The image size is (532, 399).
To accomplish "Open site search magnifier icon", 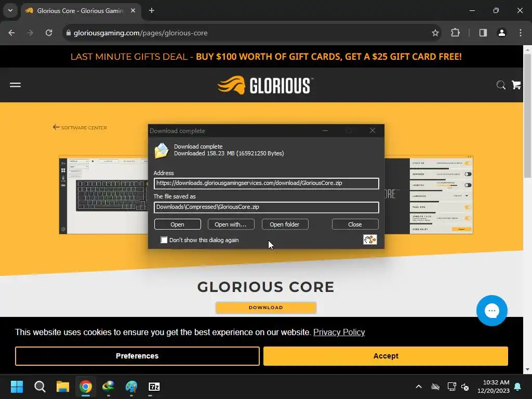I will point(501,85).
